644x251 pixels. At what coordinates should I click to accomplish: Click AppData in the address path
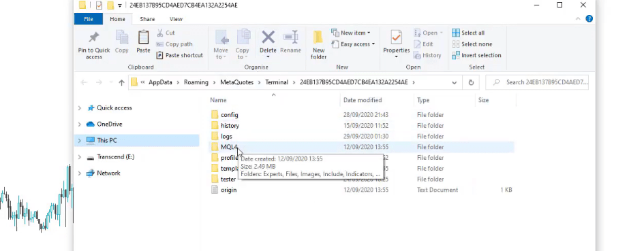[160, 82]
